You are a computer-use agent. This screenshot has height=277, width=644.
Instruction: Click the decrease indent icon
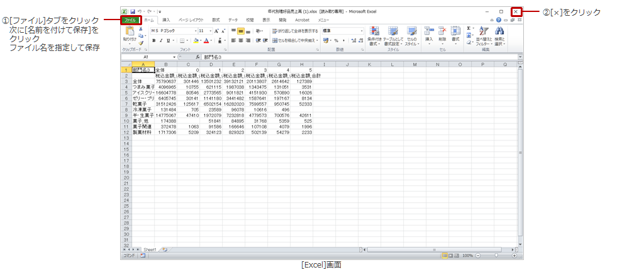[258, 40]
